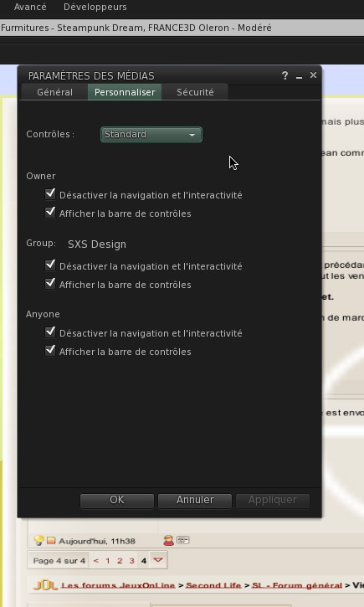Switch to the Général tab
The image size is (364, 607).
click(x=54, y=92)
